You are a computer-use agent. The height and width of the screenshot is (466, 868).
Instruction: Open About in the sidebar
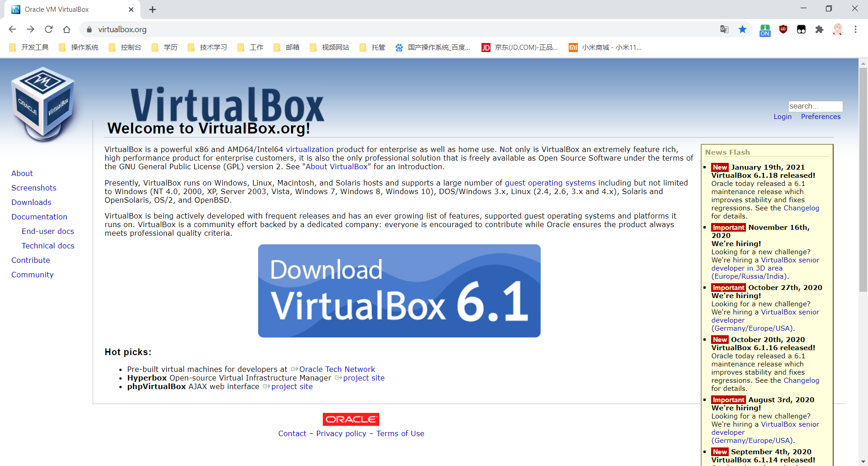pyautogui.click(x=22, y=173)
